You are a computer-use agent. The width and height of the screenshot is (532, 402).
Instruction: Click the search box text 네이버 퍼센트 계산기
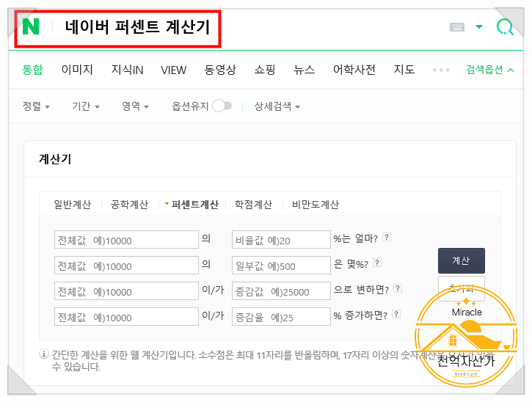(x=137, y=27)
